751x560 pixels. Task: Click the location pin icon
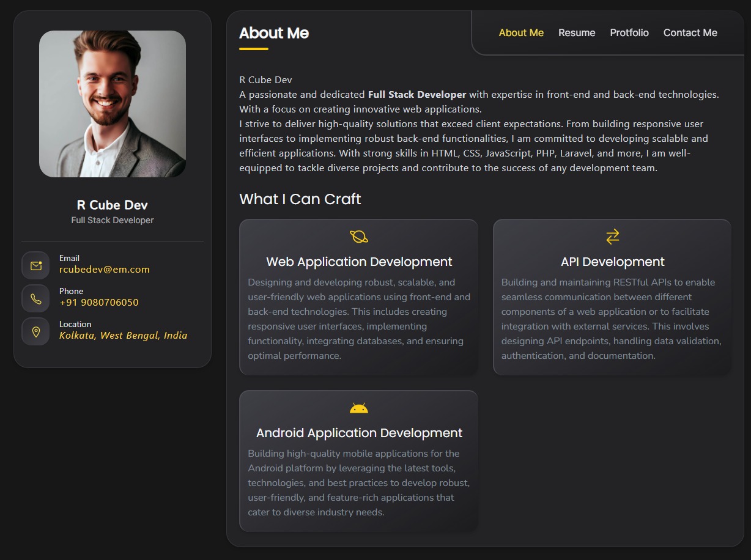click(x=35, y=331)
